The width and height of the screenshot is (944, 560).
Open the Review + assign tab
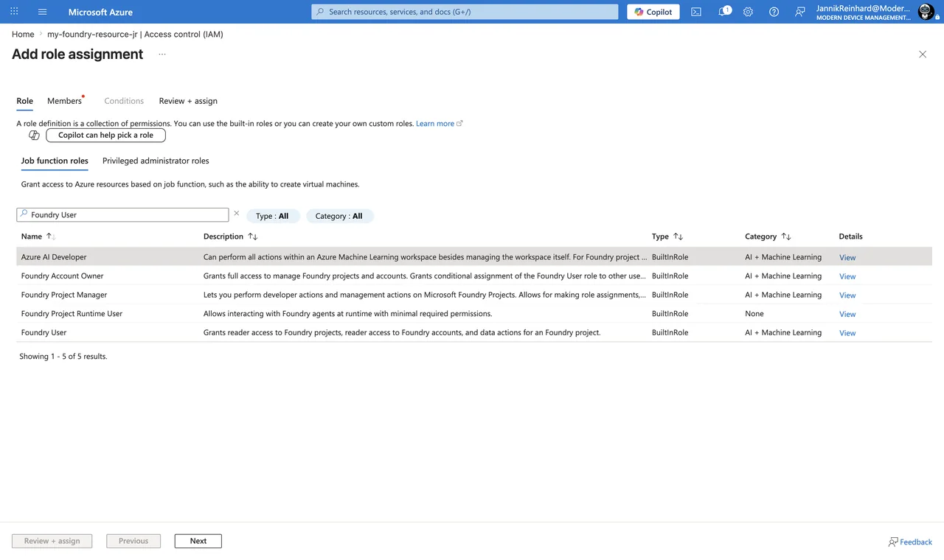pyautogui.click(x=188, y=101)
